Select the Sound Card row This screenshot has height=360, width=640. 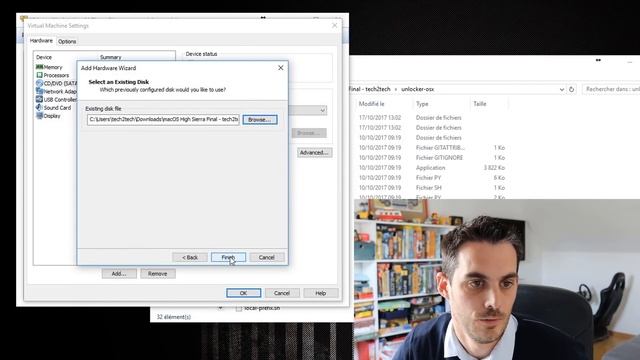click(x=57, y=108)
